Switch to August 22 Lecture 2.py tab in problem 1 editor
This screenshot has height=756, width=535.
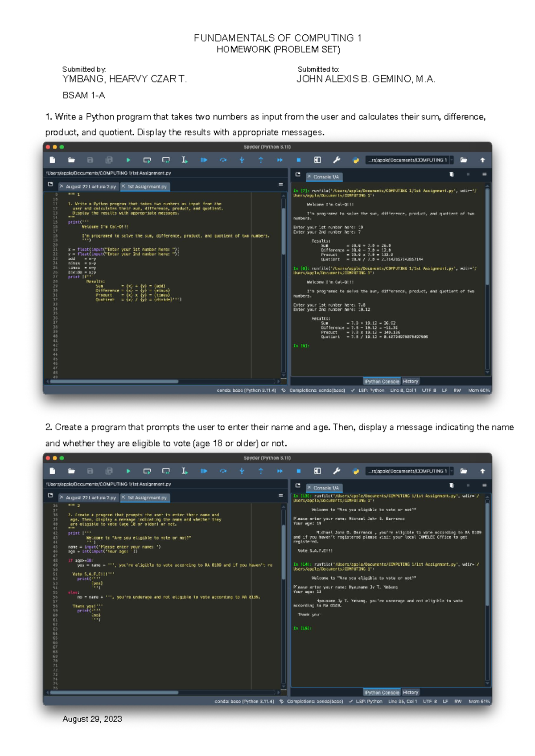(x=91, y=187)
